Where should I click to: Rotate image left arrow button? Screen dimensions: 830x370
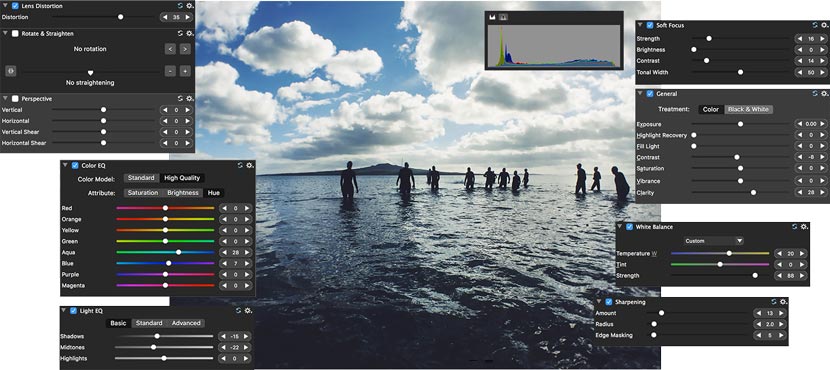[170, 49]
